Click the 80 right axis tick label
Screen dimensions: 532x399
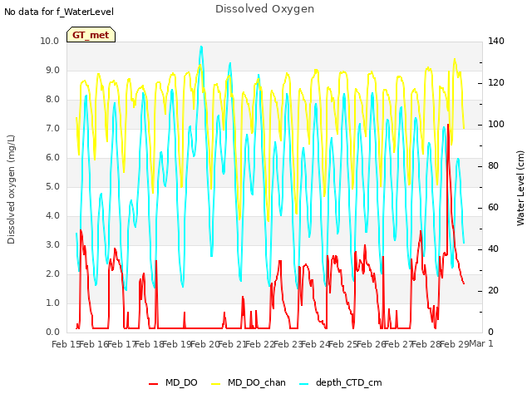pyautogui.click(x=493, y=166)
